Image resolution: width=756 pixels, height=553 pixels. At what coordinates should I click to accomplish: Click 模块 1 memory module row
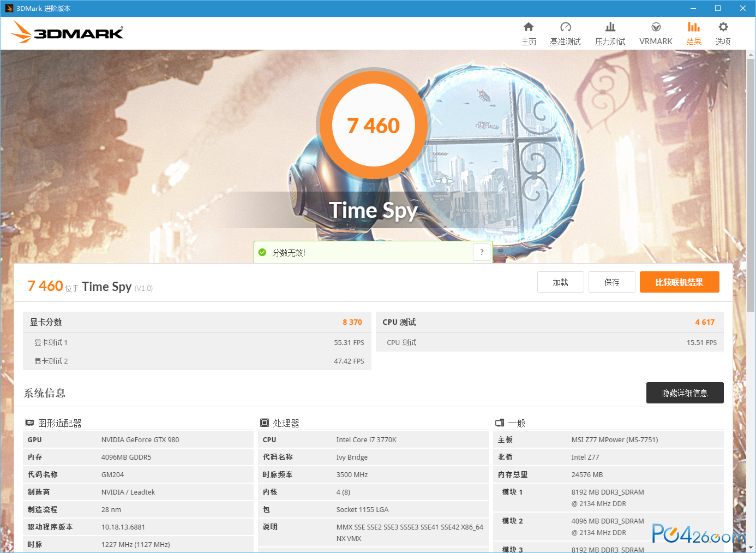point(609,497)
